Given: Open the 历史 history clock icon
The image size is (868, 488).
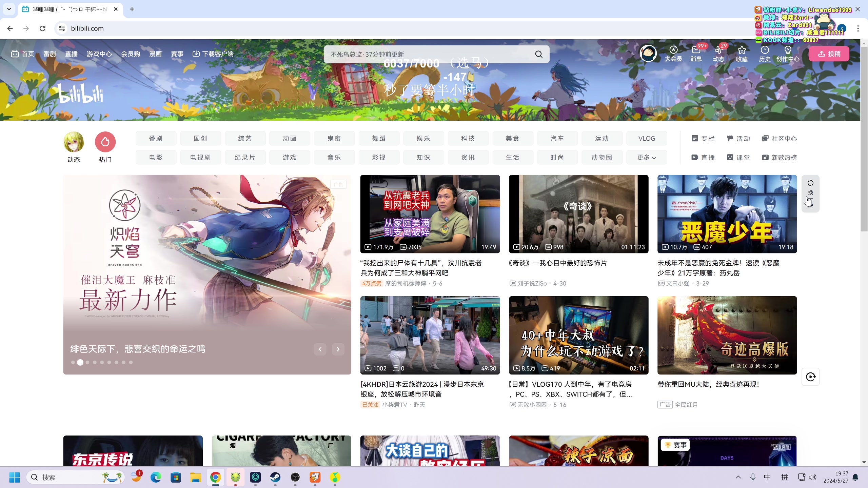Looking at the screenshot, I should click(765, 54).
